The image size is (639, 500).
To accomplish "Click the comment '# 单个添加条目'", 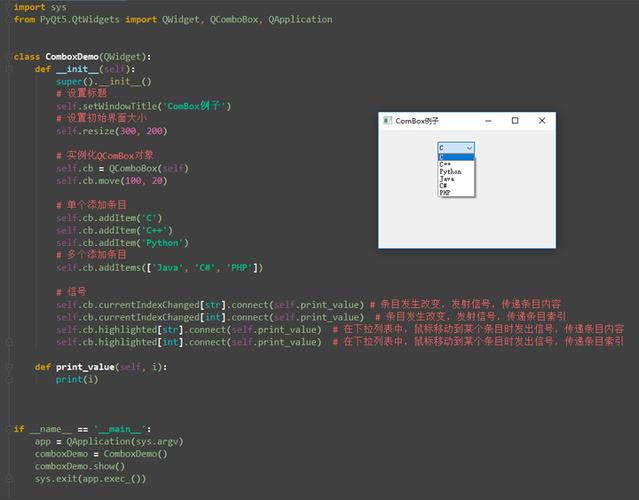I will coord(91,205).
